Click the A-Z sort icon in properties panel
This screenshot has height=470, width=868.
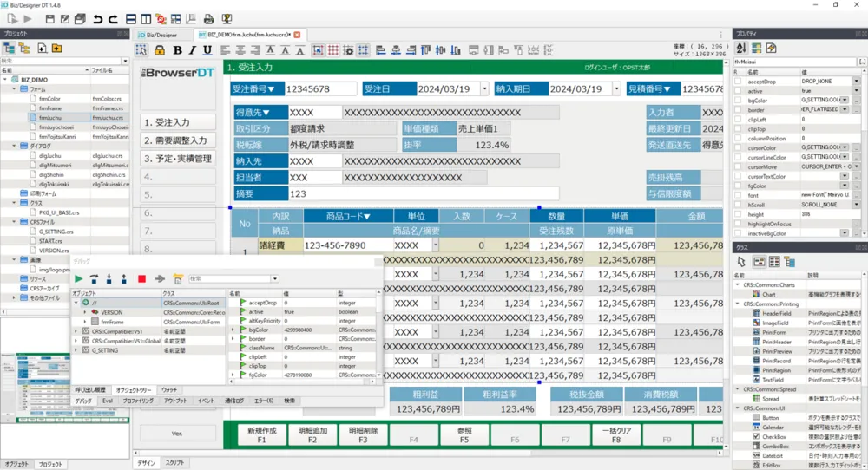pos(741,48)
